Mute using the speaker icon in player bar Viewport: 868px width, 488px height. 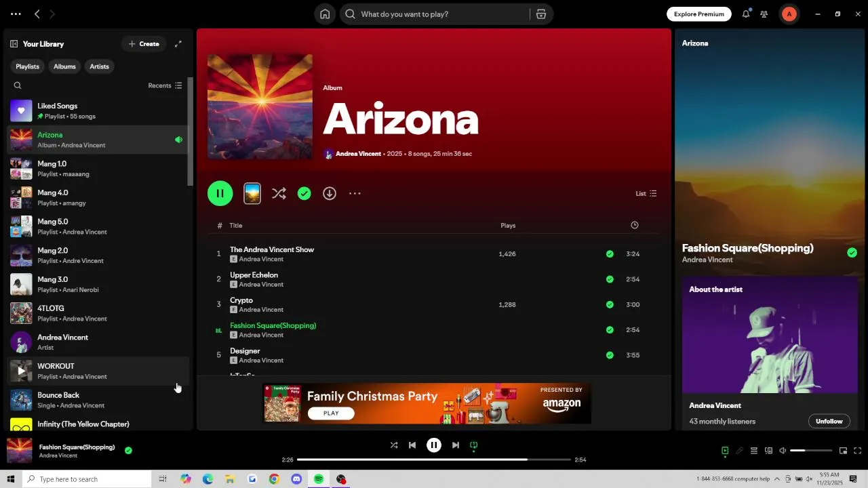pos(783,451)
